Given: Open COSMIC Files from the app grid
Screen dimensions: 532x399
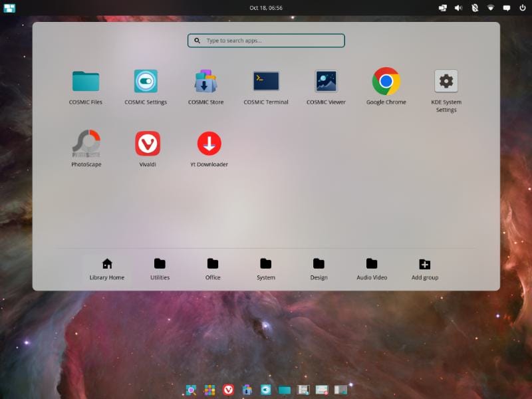Looking at the screenshot, I should tap(86, 87).
